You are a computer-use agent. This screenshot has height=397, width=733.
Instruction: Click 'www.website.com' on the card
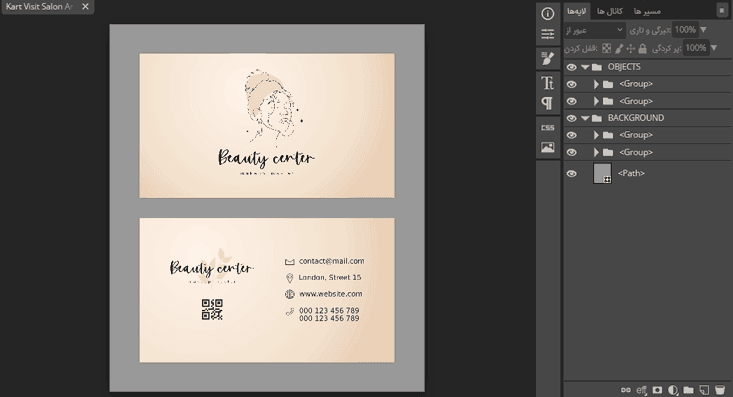point(331,294)
